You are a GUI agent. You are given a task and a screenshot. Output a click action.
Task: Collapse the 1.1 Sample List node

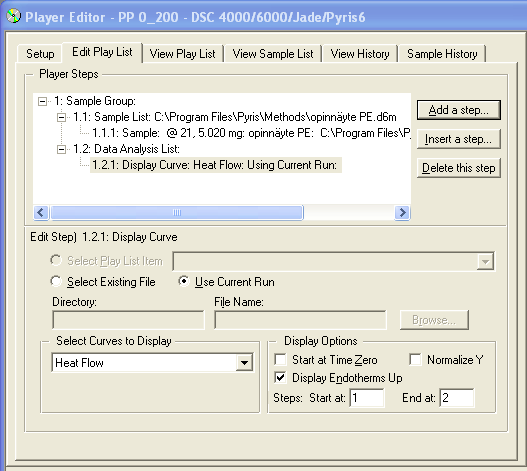61,117
